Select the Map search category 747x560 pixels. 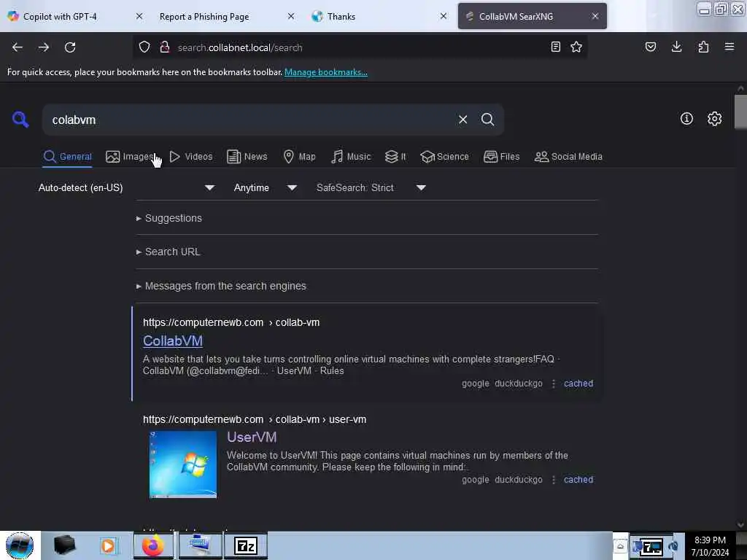point(299,157)
